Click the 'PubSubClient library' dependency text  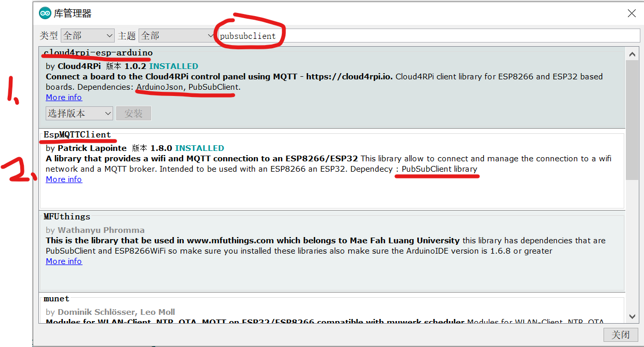tap(440, 169)
